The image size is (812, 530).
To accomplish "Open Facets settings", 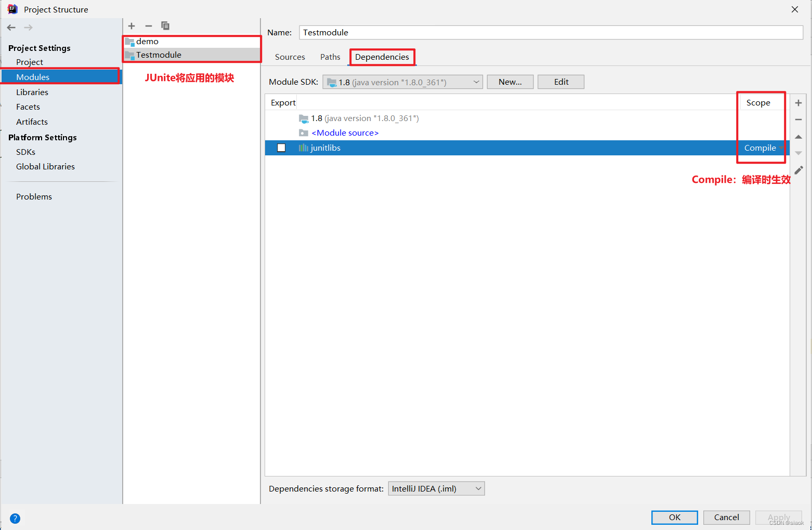I will coord(28,107).
